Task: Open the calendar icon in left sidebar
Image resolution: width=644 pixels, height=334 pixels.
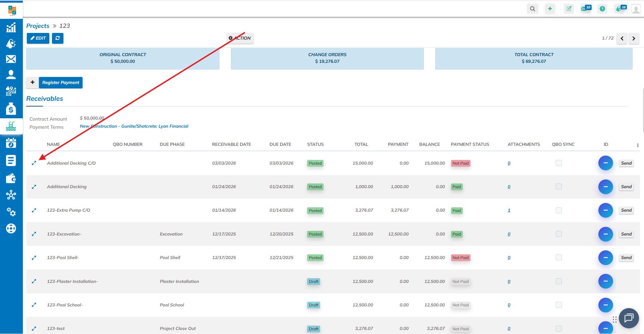Action: coord(11,143)
